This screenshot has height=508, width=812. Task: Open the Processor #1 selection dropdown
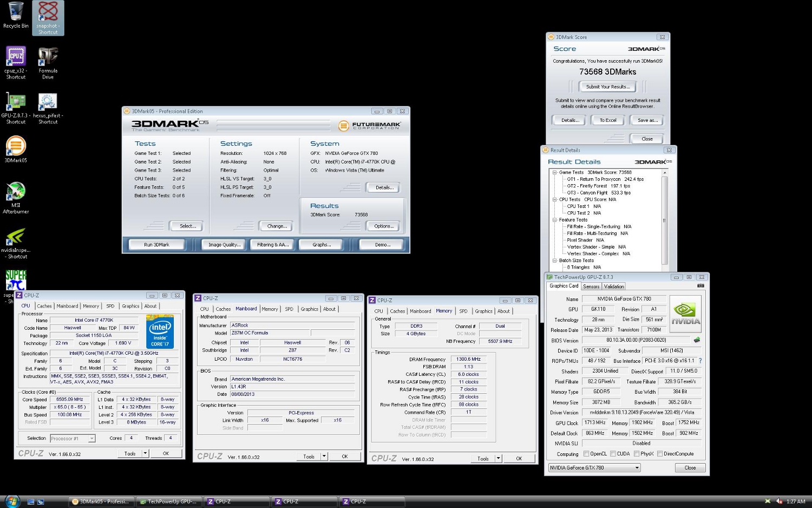(x=73, y=439)
